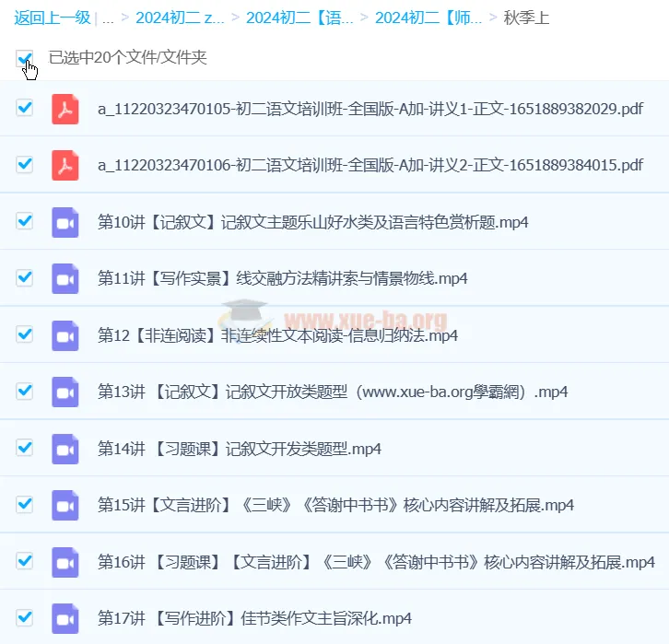Click 返回上一级 to go back
Screen dimensions: 669x644
[52, 18]
